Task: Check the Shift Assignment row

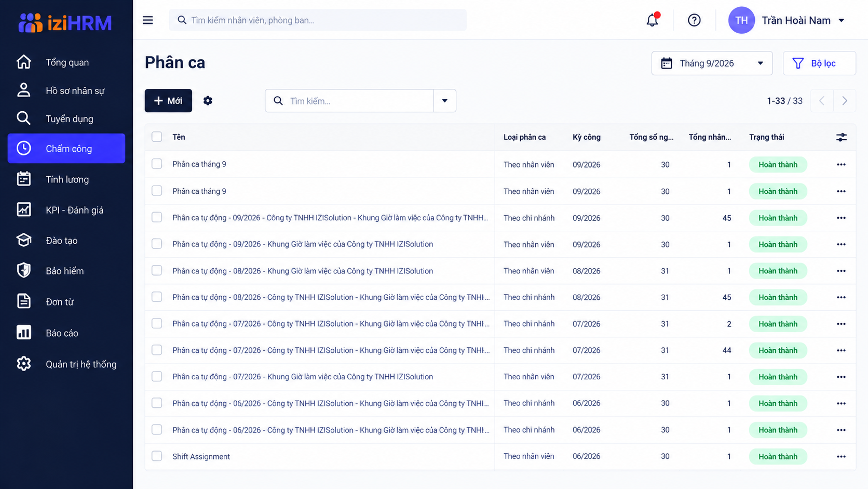Action: coord(157,456)
